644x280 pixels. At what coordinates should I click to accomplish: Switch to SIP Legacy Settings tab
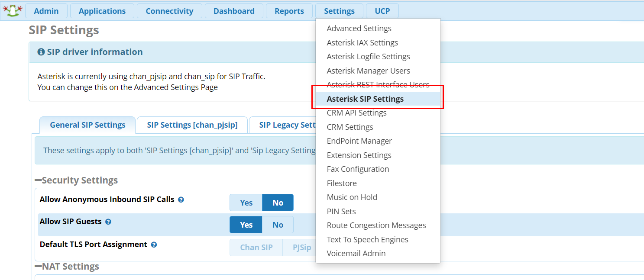coord(283,125)
